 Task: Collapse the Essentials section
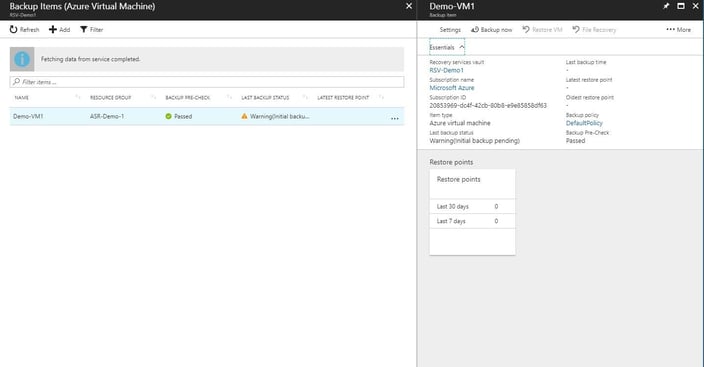pyautogui.click(x=447, y=47)
